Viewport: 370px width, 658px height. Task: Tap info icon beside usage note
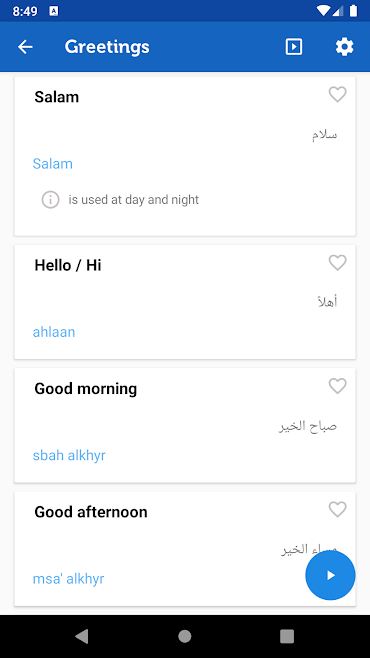tap(50, 199)
